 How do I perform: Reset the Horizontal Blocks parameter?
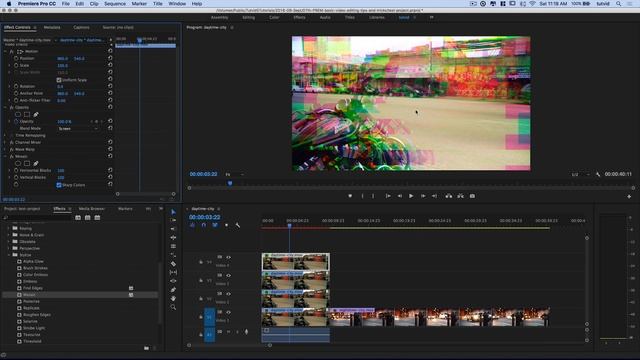tap(110, 170)
